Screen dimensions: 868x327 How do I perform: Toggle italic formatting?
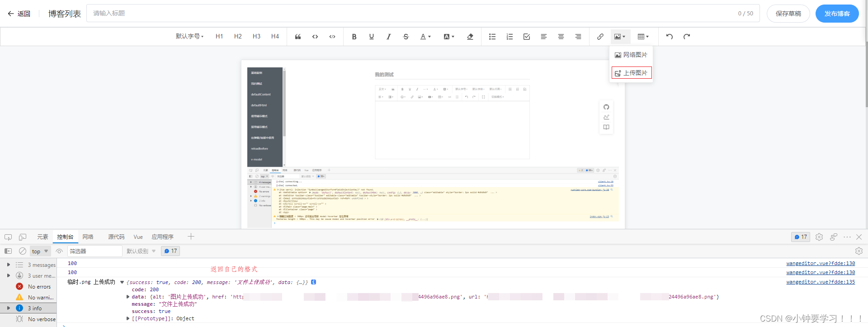pyautogui.click(x=389, y=37)
